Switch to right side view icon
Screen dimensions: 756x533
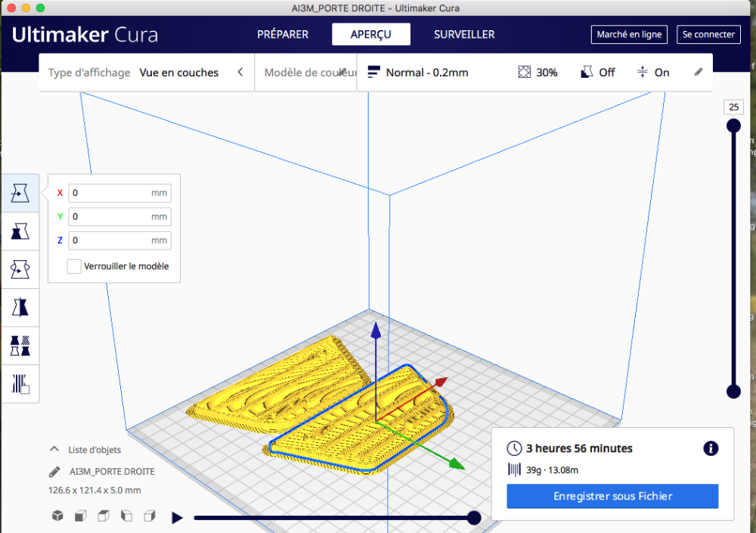(x=150, y=516)
